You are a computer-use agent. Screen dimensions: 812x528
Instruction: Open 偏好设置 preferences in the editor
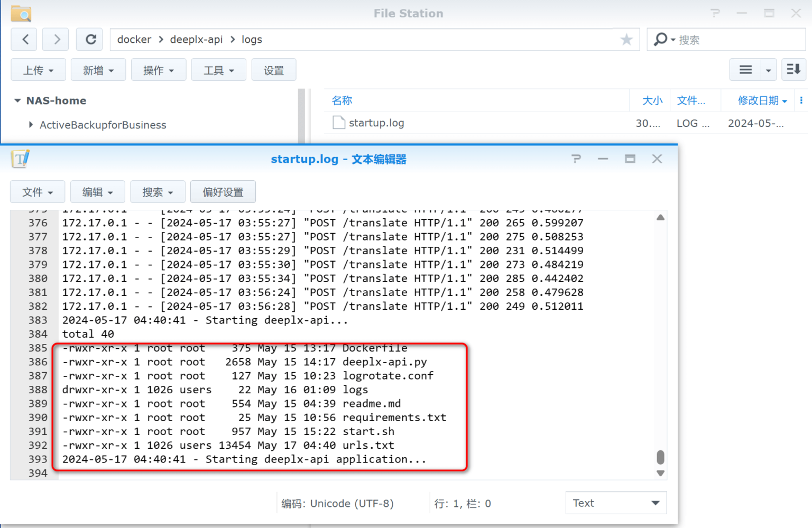click(223, 191)
